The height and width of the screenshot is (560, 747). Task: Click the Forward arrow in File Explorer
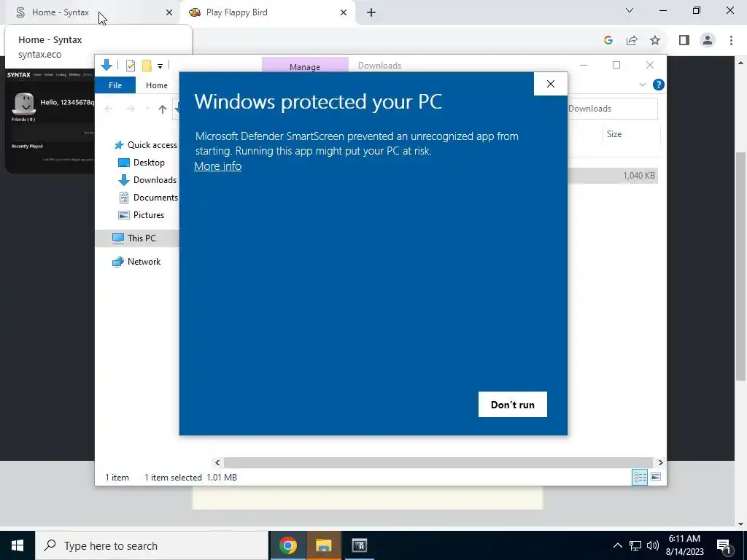pyautogui.click(x=130, y=109)
